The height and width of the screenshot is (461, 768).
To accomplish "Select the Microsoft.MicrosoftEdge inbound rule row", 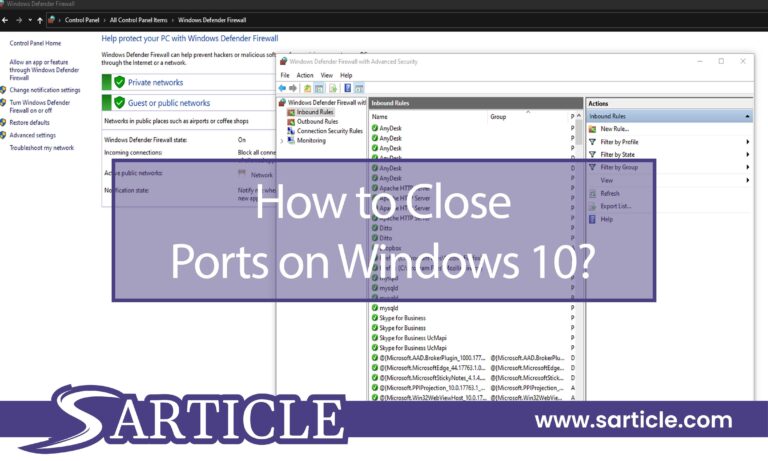I will click(x=473, y=367).
